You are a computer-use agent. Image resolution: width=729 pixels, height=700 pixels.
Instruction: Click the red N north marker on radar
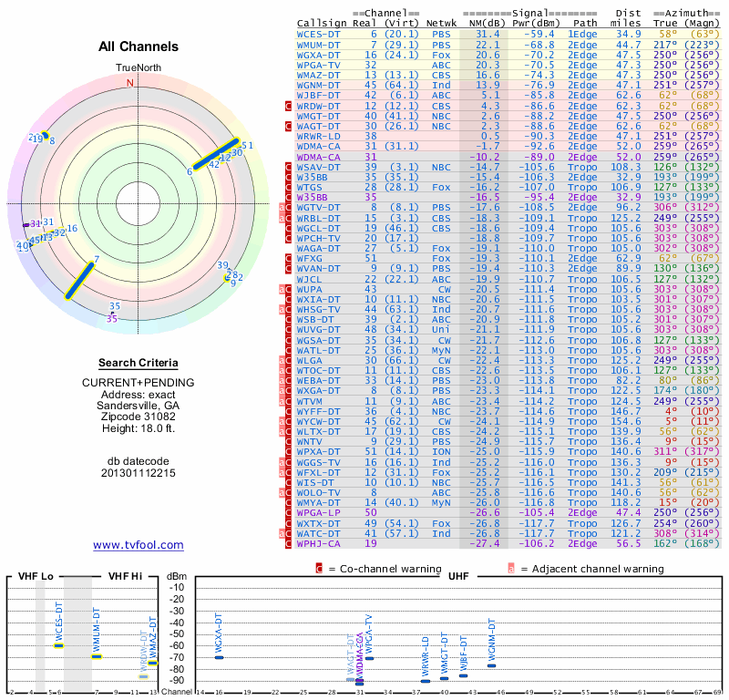[129, 82]
